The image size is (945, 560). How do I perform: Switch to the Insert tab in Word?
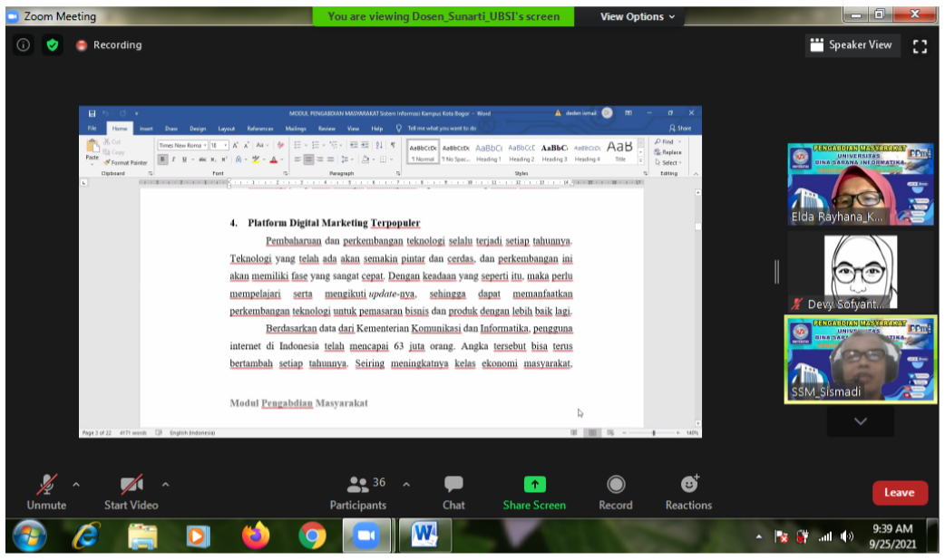point(146,129)
